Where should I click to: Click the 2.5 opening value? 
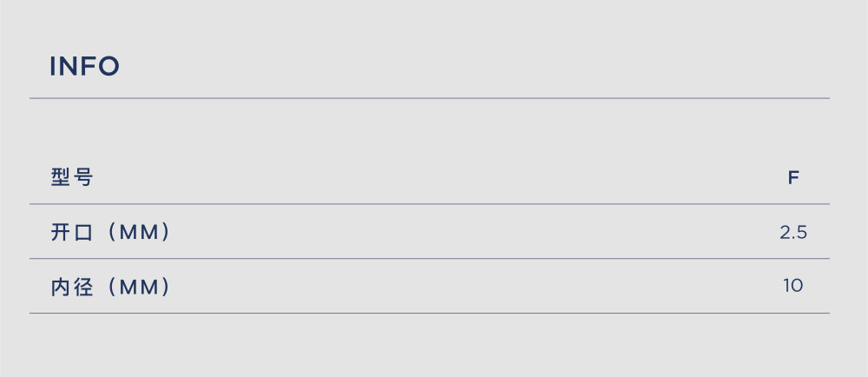click(793, 233)
